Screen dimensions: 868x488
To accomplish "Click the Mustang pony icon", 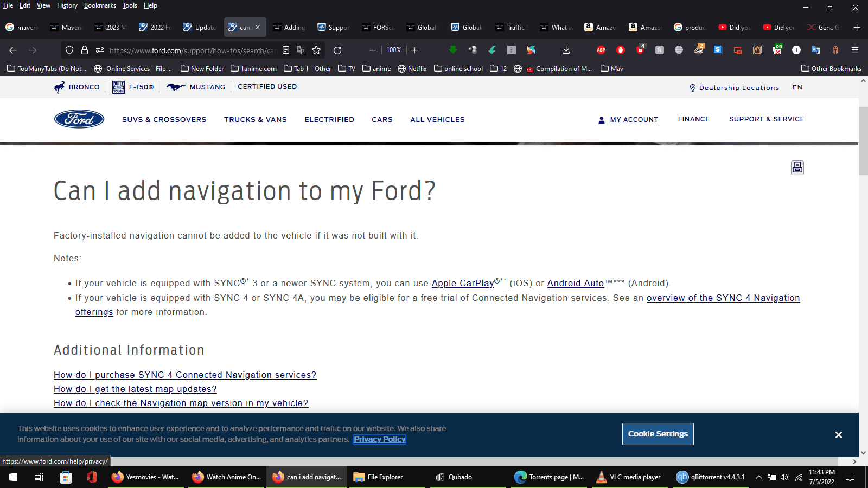I will click(x=176, y=87).
